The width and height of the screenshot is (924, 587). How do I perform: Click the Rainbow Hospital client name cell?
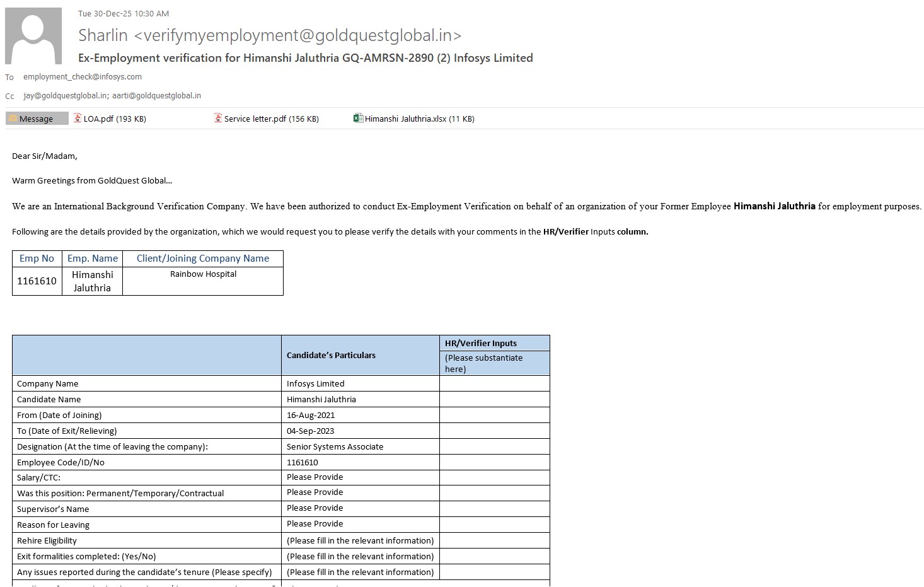(x=203, y=274)
